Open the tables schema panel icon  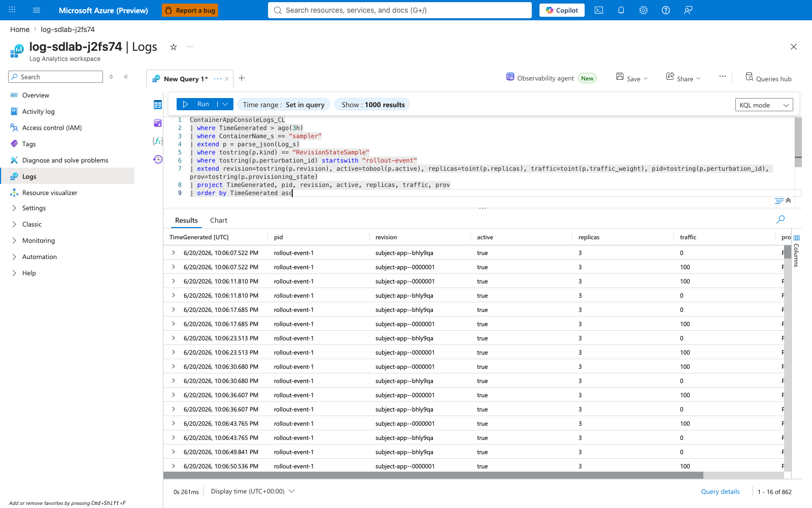158,105
